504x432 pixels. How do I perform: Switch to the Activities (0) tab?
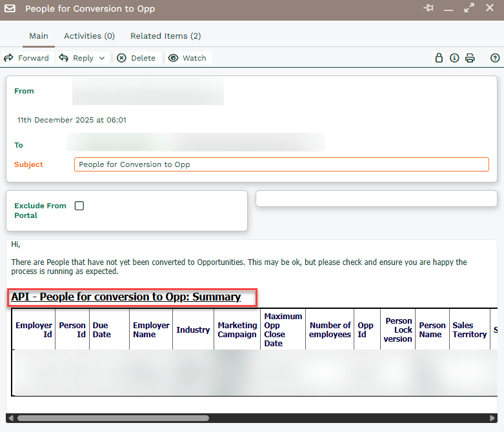tap(89, 36)
